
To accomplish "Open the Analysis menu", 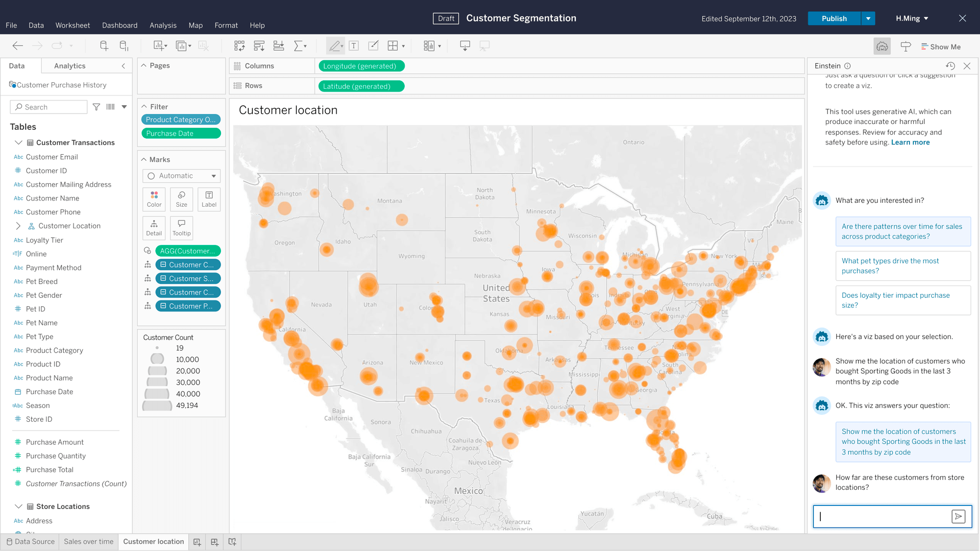I will pyautogui.click(x=163, y=25).
